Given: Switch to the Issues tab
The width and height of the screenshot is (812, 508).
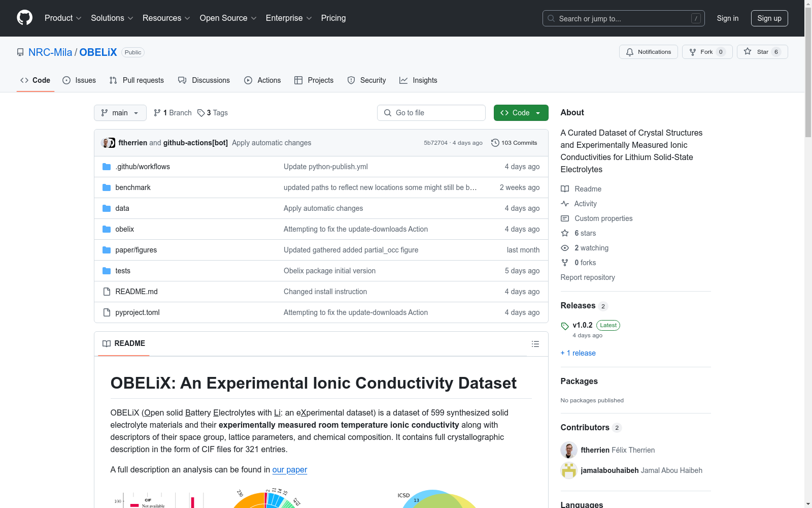Looking at the screenshot, I should pyautogui.click(x=79, y=80).
